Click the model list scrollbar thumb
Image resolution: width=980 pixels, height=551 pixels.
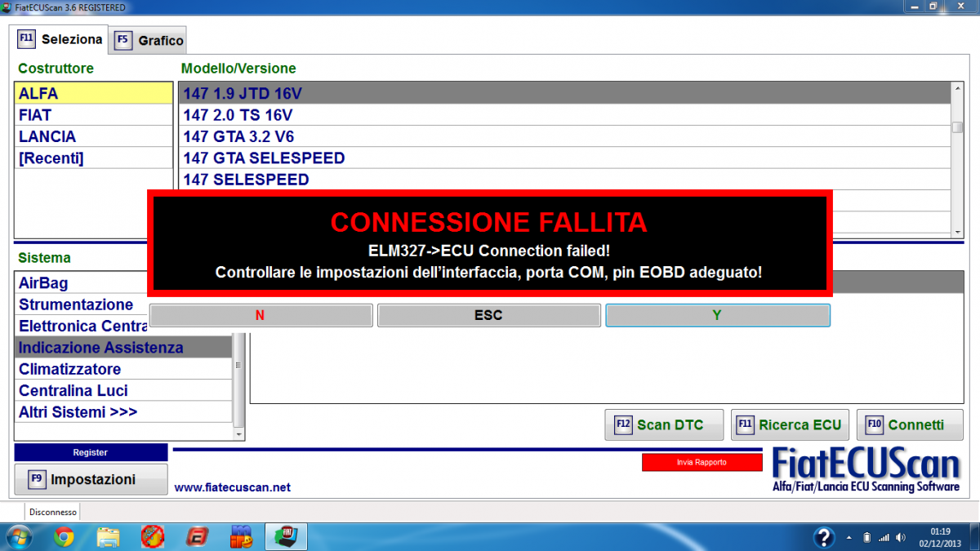957,127
